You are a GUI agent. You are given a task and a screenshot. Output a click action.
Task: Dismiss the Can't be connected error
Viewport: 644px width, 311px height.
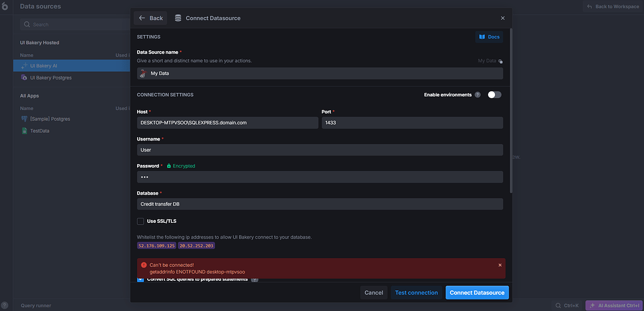pos(500,265)
